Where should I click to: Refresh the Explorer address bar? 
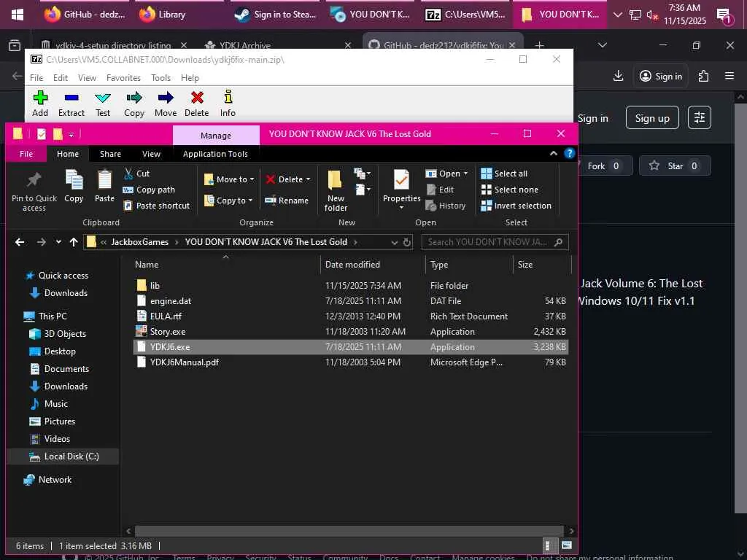tap(407, 242)
